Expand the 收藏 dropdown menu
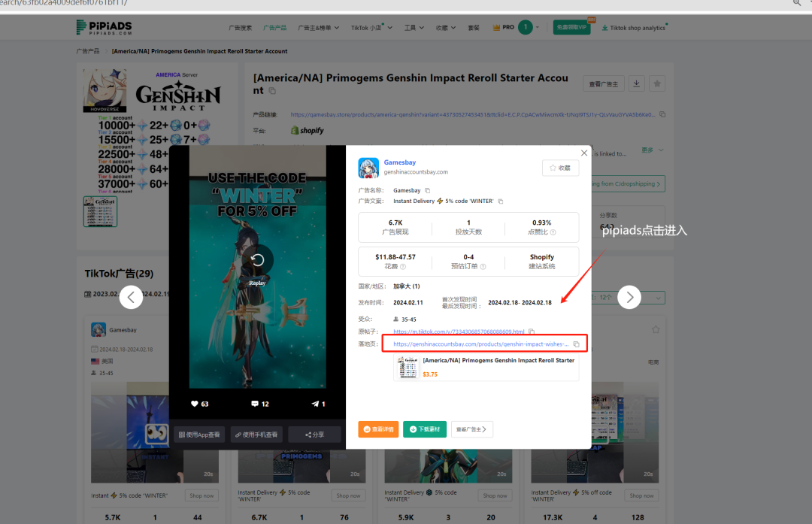812x524 pixels. pyautogui.click(x=445, y=28)
